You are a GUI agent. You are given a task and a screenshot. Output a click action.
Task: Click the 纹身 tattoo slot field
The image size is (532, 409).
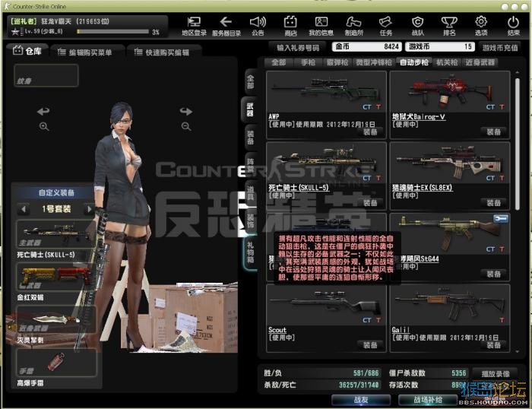(x=46, y=75)
